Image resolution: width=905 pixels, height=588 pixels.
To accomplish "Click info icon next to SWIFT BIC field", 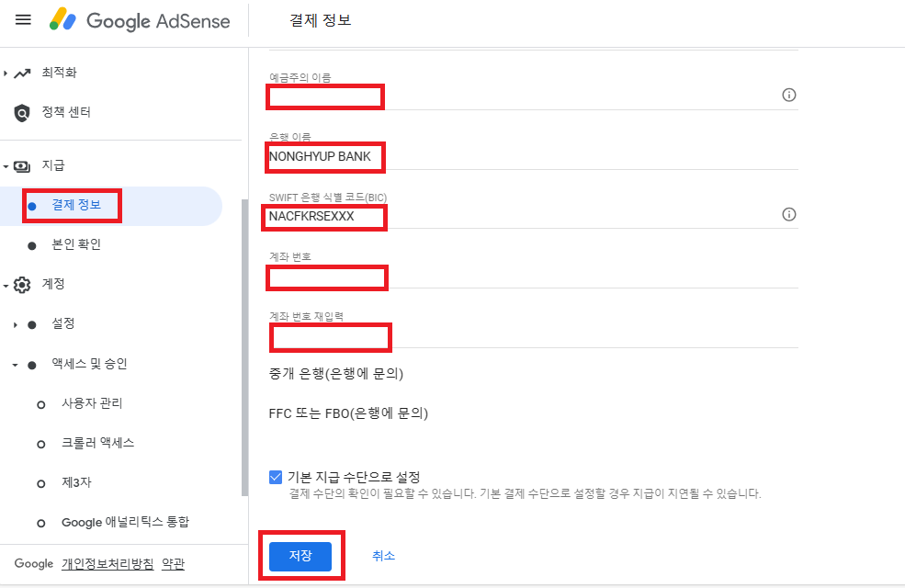I will 788,213.
